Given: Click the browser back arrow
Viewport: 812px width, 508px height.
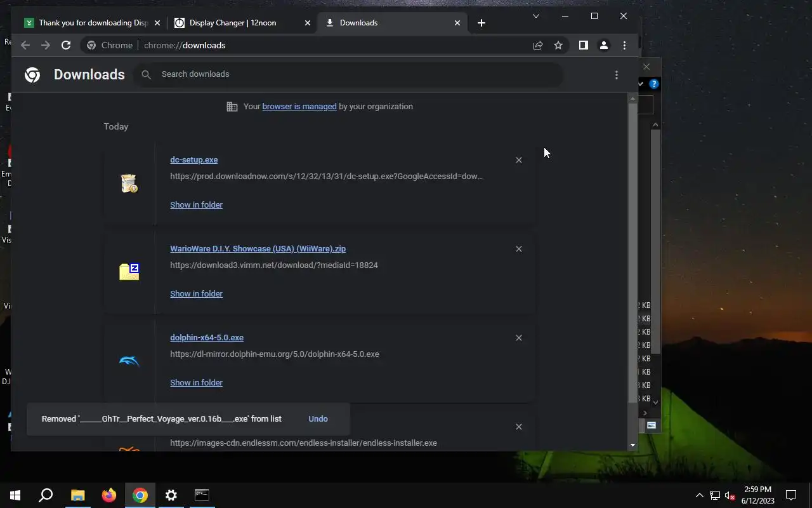Looking at the screenshot, I should [25, 45].
